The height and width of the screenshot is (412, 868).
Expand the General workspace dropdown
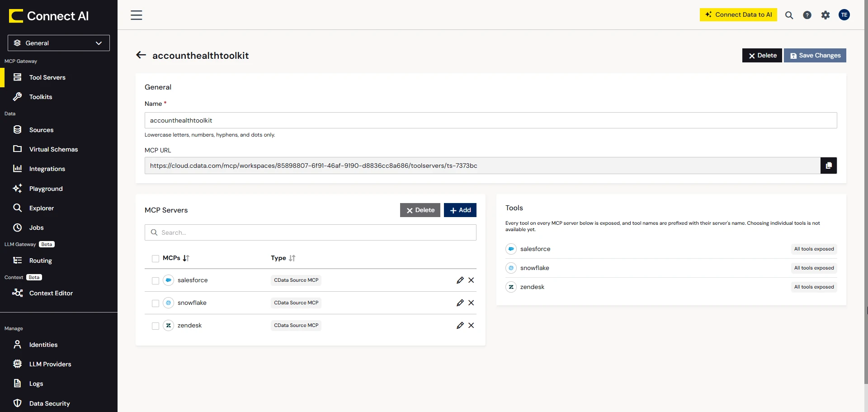click(x=59, y=43)
